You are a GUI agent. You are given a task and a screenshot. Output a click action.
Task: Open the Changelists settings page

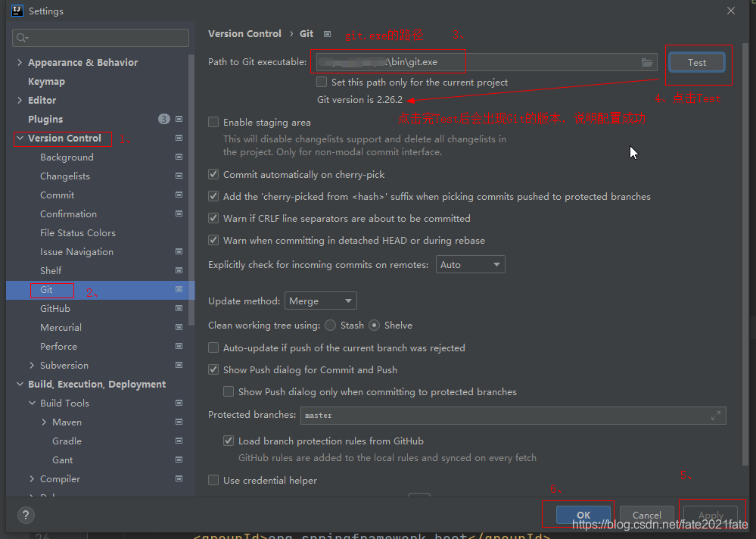[x=65, y=176]
